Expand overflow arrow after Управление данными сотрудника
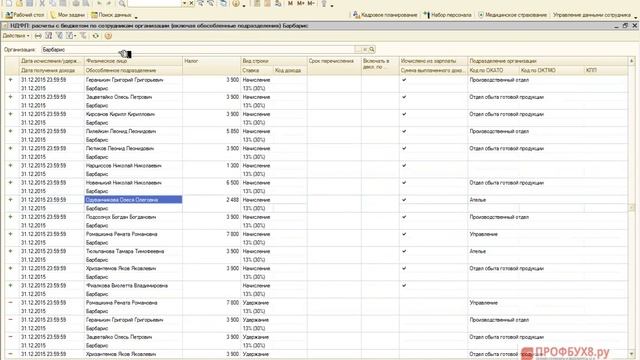Image resolution: width=640 pixels, height=360 pixels. [636, 17]
